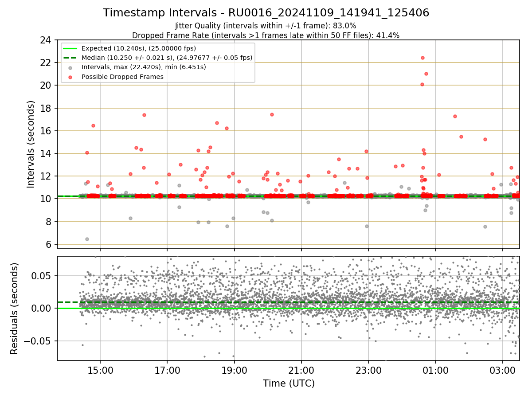Click the plot title 'Timestamp Intervals - RU0016_20241109_141941_125406'
The image size is (532, 399).
pyautogui.click(x=266, y=13)
